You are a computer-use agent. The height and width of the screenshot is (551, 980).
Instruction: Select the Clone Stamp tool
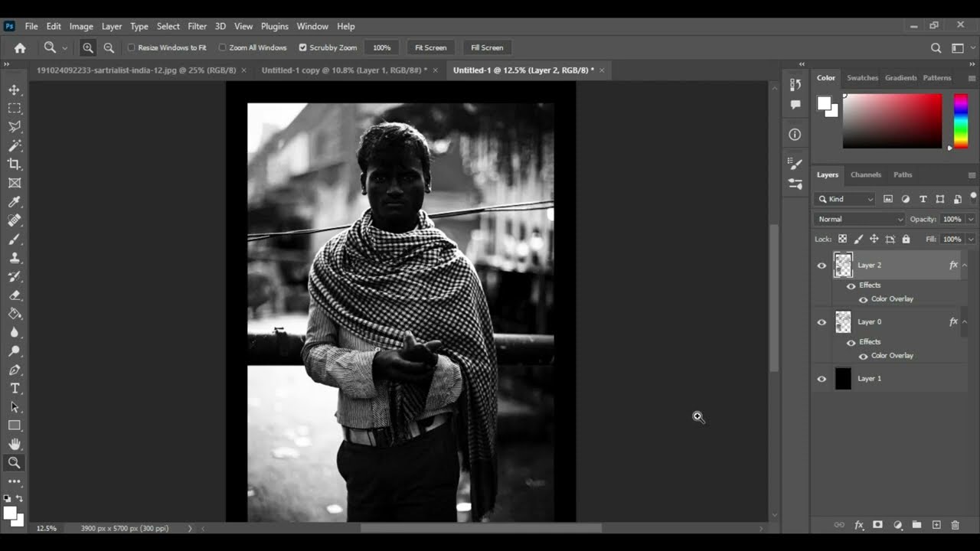click(15, 258)
